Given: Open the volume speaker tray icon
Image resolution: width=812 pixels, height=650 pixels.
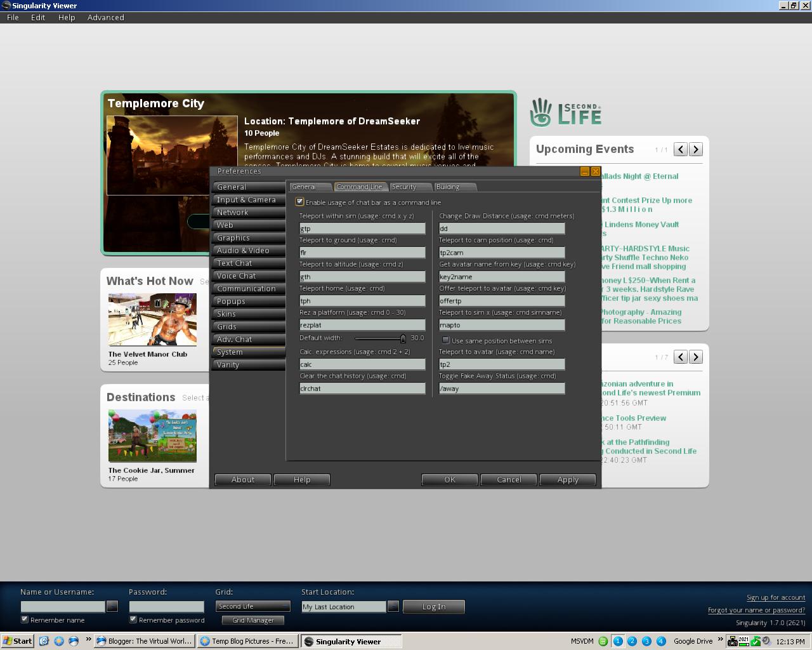Looking at the screenshot, I should tap(766, 641).
